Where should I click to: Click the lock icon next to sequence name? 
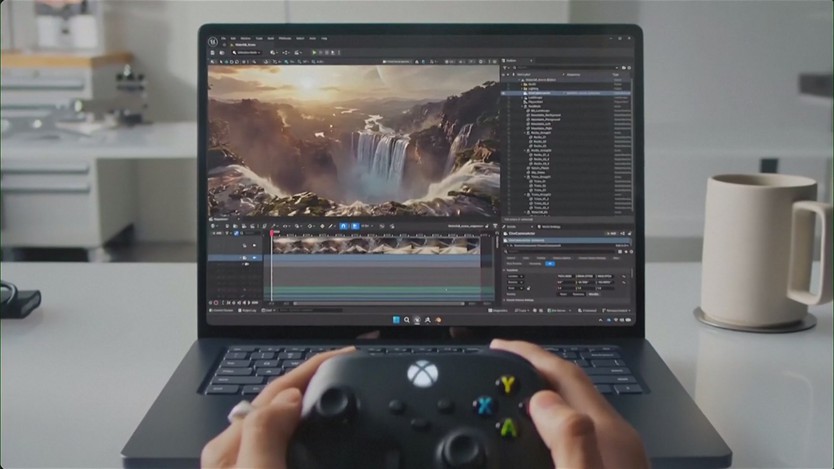486,226
